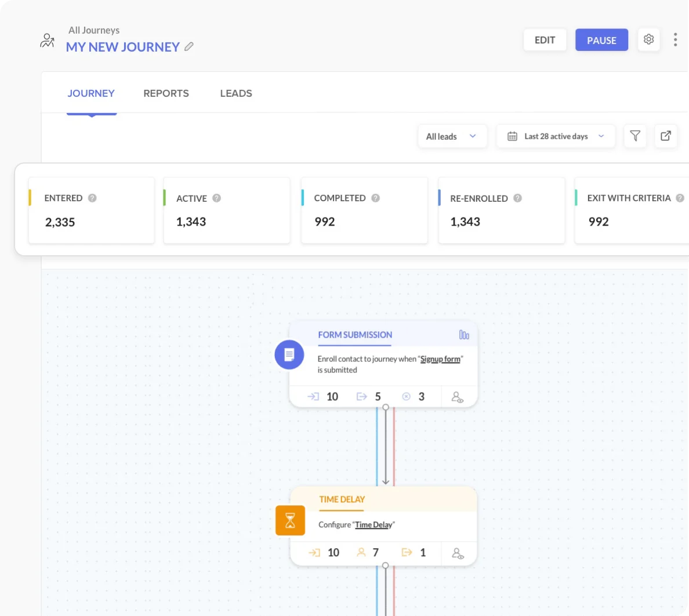Click the PAUSE button

(x=601, y=40)
